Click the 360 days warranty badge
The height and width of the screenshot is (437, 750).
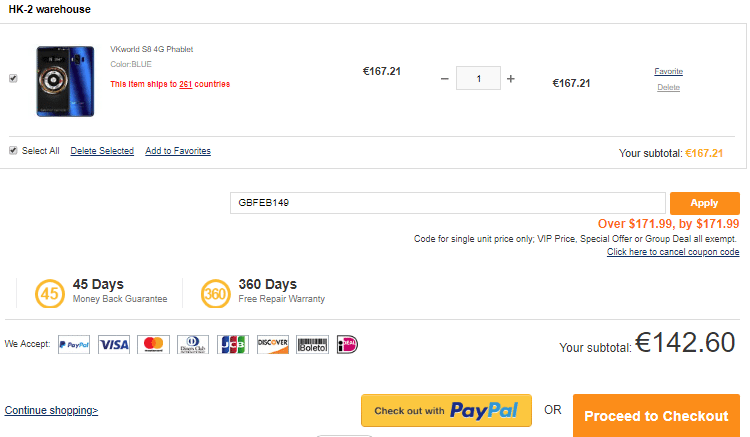215,293
